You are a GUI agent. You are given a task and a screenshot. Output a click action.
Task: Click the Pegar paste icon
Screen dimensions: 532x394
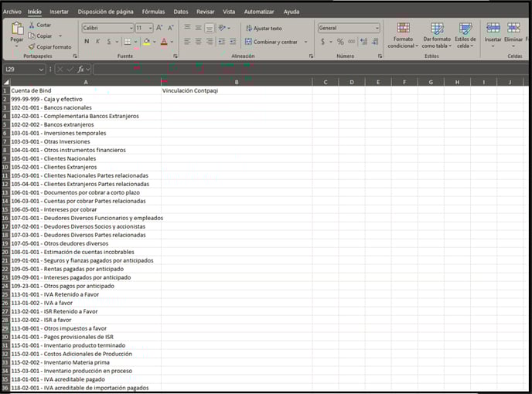click(x=17, y=29)
